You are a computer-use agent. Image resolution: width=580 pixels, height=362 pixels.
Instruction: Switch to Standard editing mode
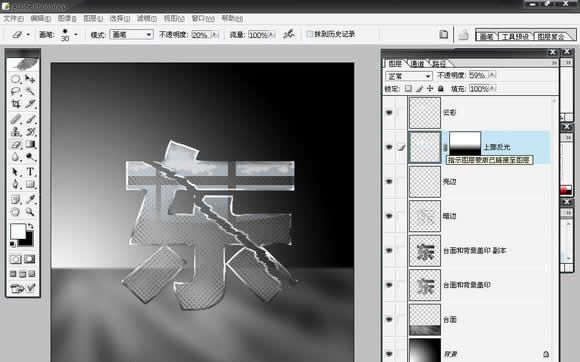coord(16,259)
